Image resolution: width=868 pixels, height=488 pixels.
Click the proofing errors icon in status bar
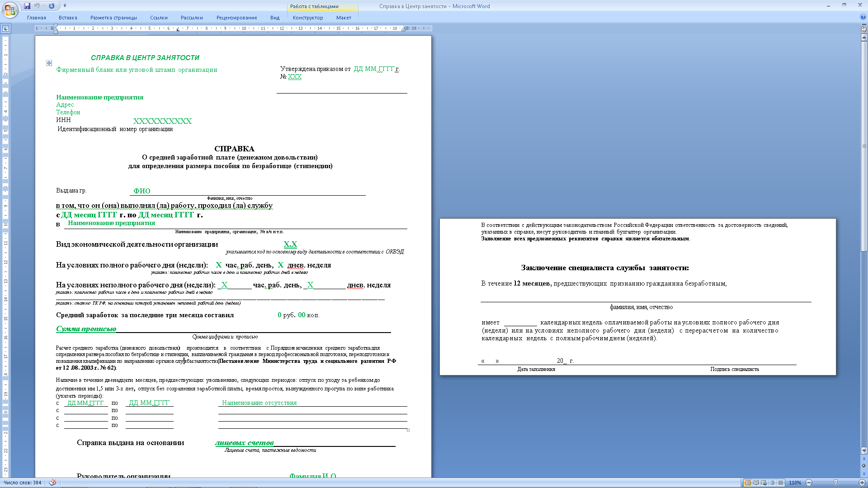[x=52, y=483]
